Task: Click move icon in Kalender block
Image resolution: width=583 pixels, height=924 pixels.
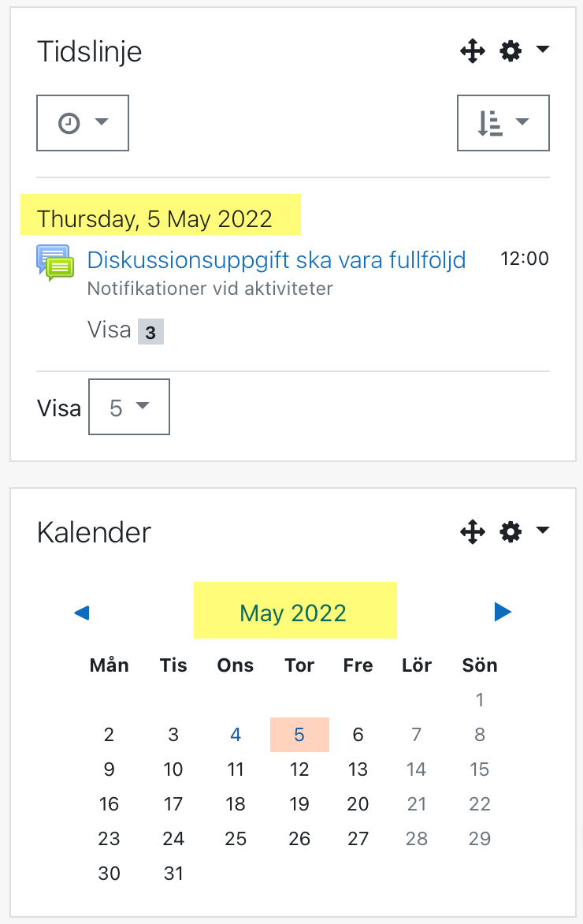Action: point(472,531)
